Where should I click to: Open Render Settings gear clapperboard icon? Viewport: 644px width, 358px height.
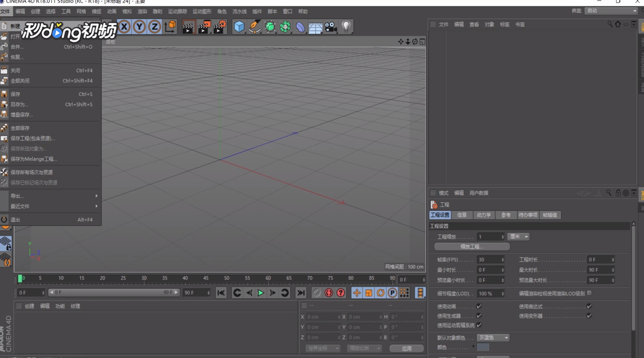[x=220, y=26]
